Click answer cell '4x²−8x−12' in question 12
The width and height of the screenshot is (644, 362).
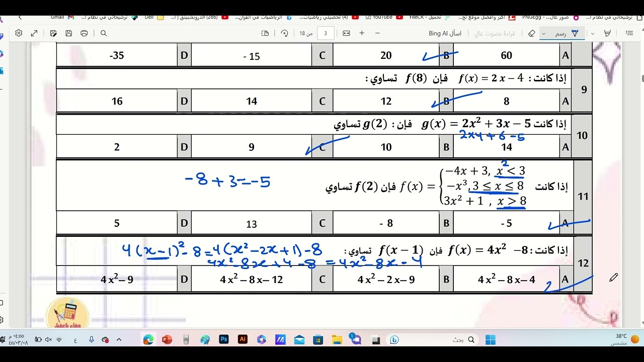point(252,279)
